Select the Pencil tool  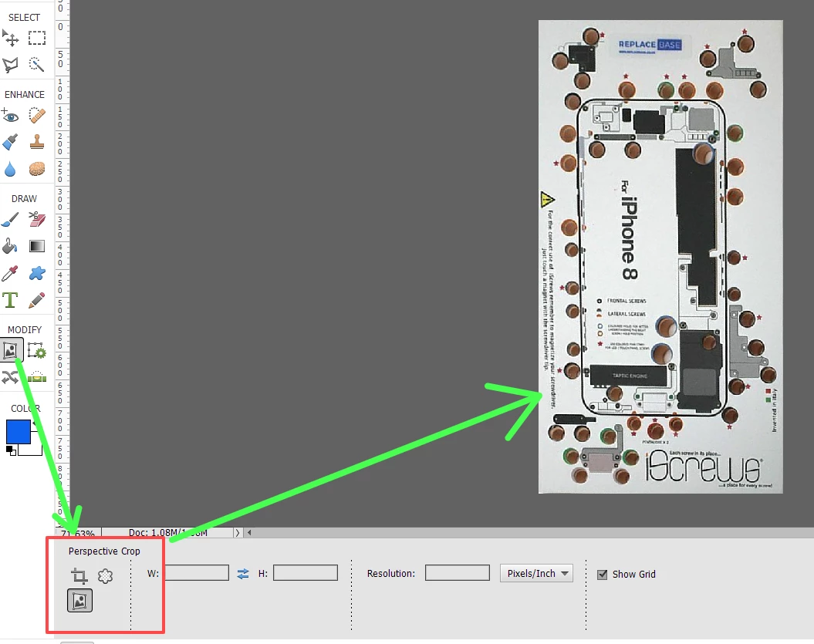click(37, 300)
